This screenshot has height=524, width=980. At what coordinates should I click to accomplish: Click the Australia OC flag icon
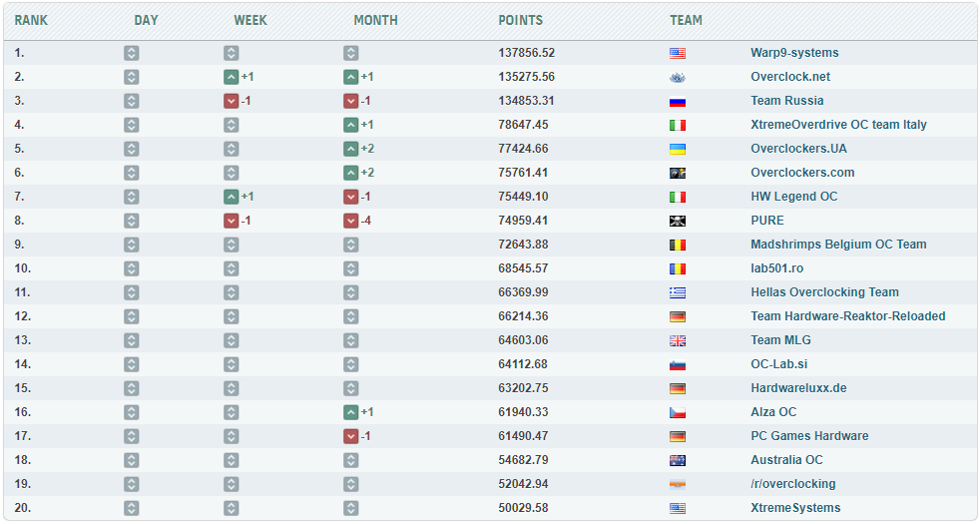click(x=678, y=460)
